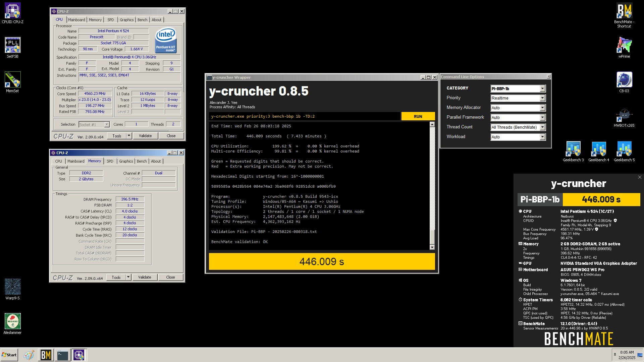The height and width of the screenshot is (362, 644).
Task: Click Close button in lower CPU-Z window
Action: pos(170,277)
